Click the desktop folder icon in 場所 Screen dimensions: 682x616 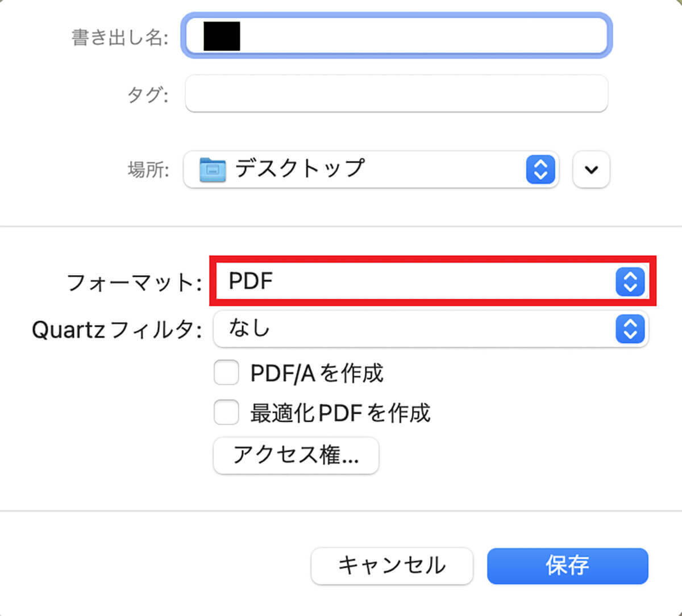[x=213, y=169]
